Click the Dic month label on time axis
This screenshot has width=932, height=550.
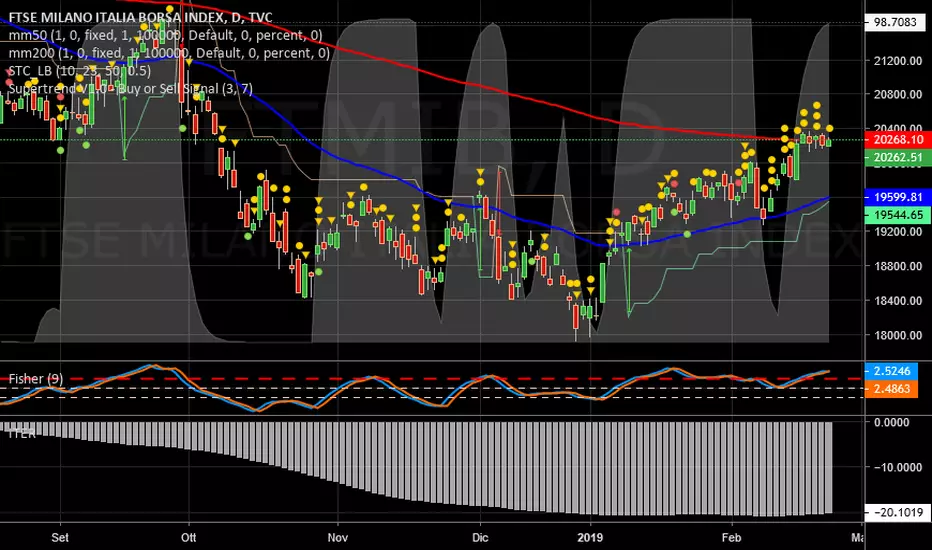pos(480,538)
